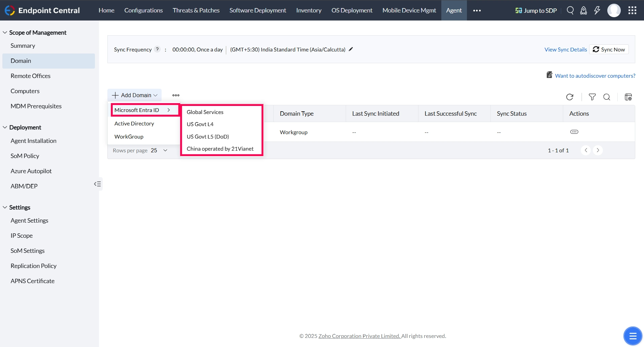The width and height of the screenshot is (644, 347).
Task: Open the Threats & Patches tab
Action: click(196, 10)
